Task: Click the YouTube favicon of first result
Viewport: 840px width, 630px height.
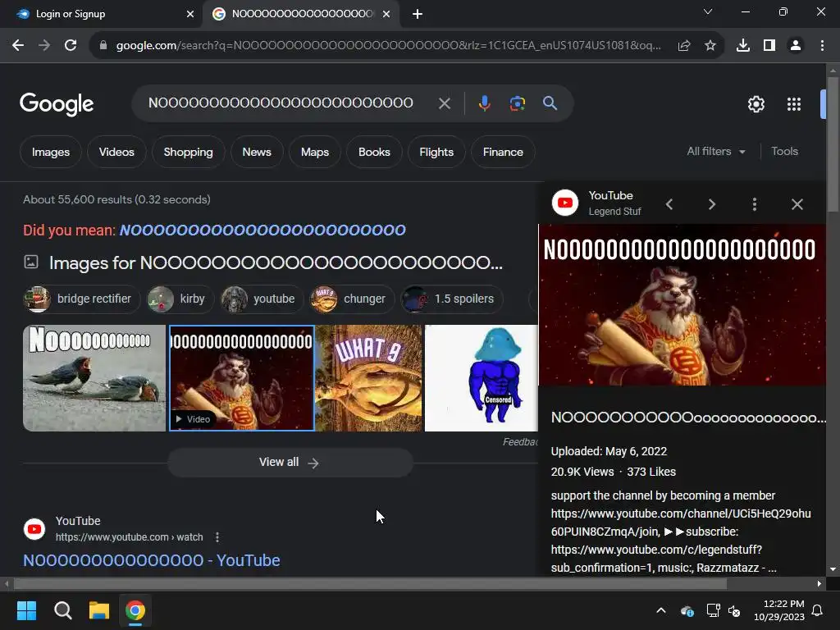Action: click(x=34, y=529)
